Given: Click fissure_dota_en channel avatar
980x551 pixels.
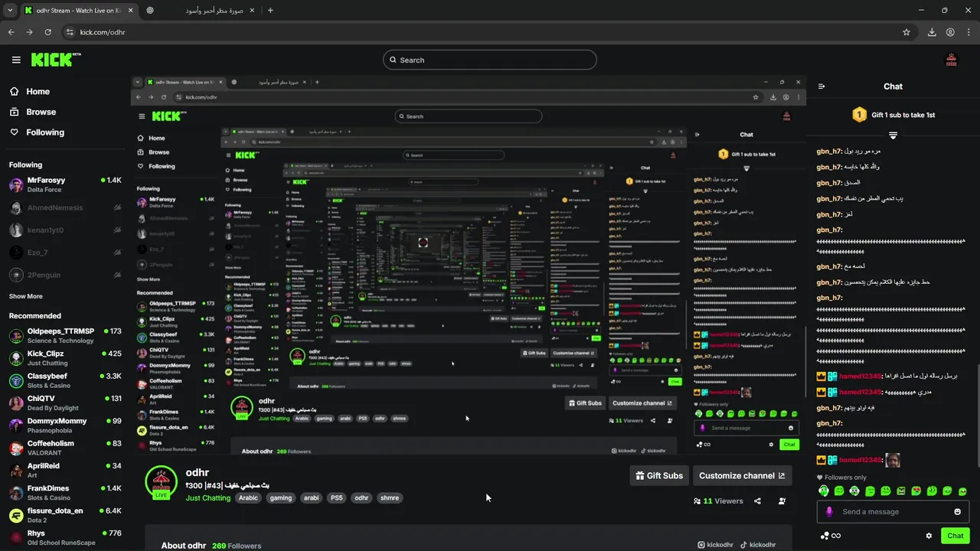Looking at the screenshot, I should pyautogui.click(x=16, y=515).
